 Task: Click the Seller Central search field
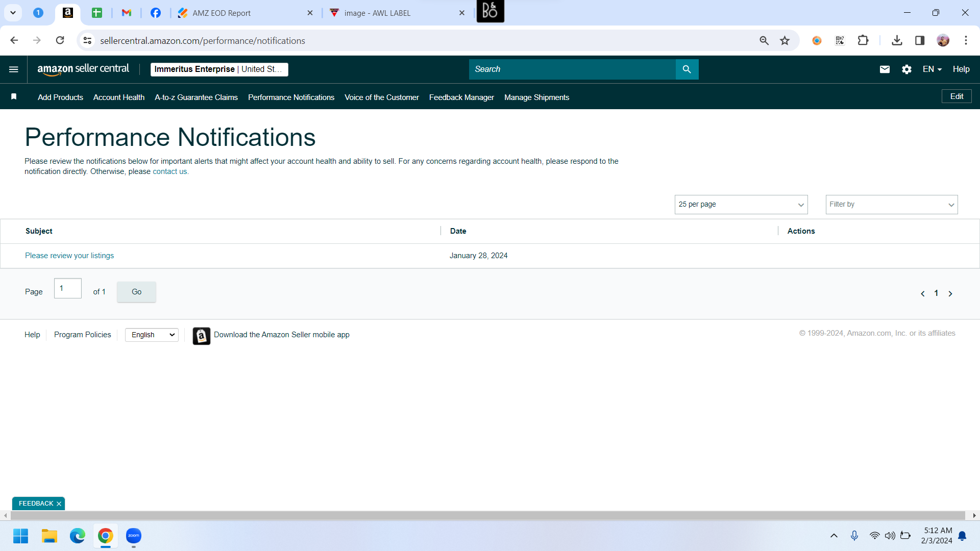pyautogui.click(x=572, y=69)
